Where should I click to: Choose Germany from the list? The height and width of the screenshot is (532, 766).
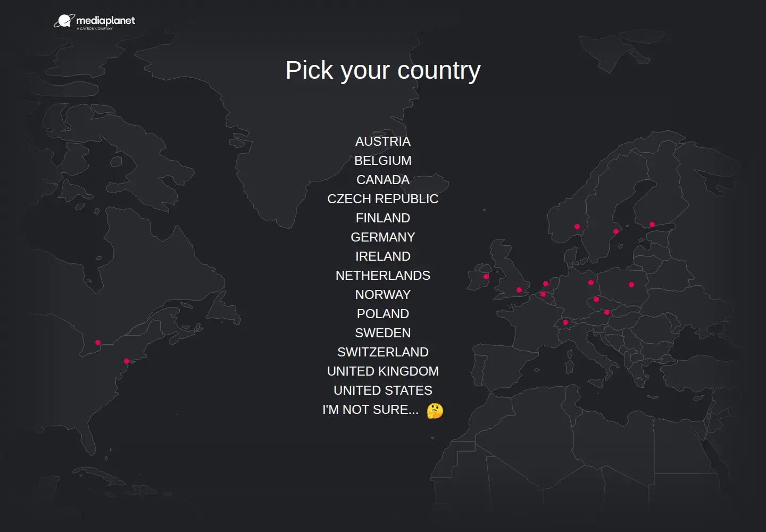coord(383,237)
